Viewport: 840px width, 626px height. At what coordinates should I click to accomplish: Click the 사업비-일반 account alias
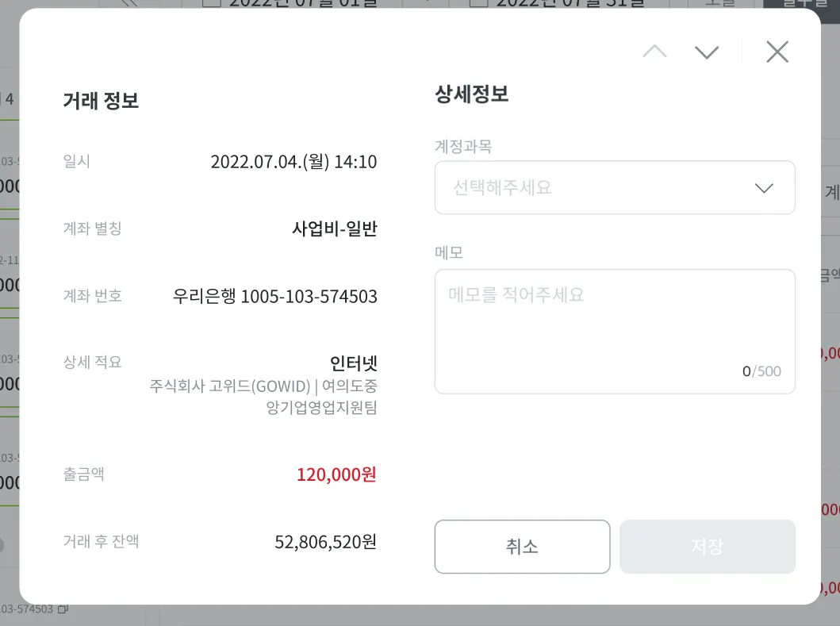pos(334,229)
